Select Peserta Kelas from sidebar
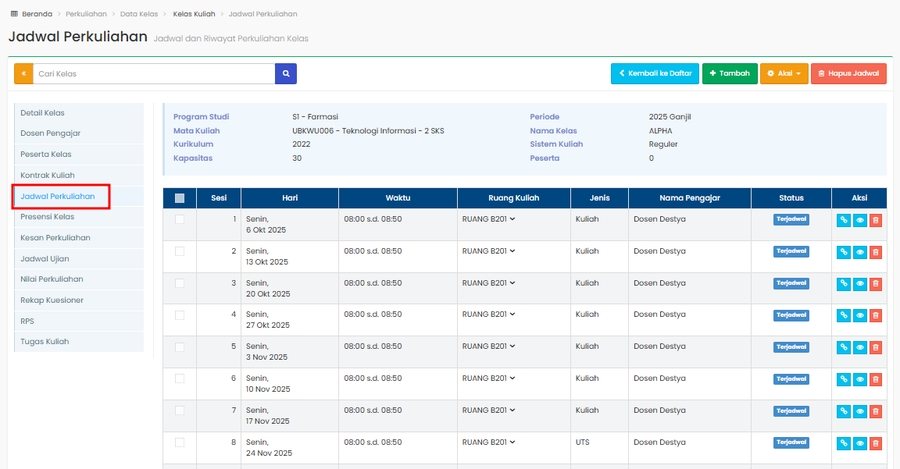The image size is (900, 469). click(x=46, y=154)
